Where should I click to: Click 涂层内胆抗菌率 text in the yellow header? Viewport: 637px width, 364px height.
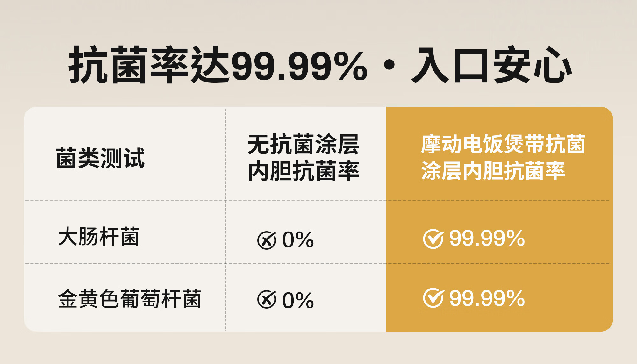coord(493,171)
